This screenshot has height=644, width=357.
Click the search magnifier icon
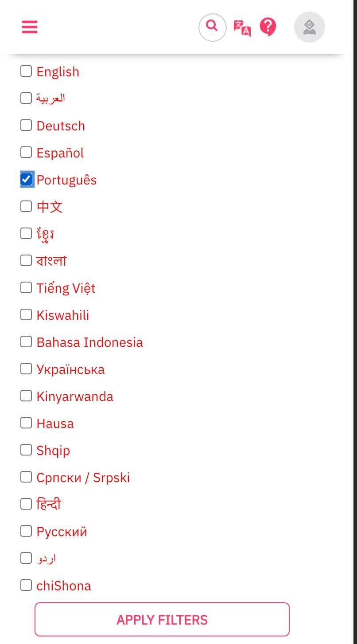[x=213, y=27]
